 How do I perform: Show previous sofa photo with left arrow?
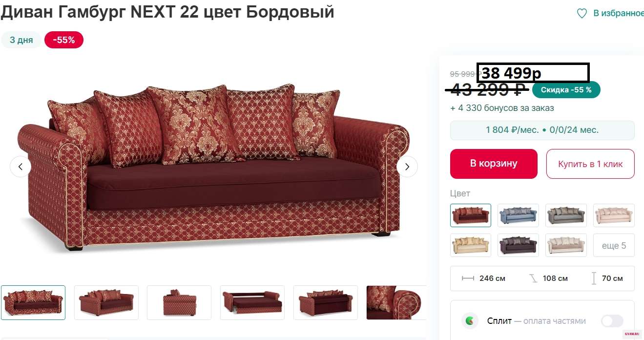pyautogui.click(x=21, y=167)
